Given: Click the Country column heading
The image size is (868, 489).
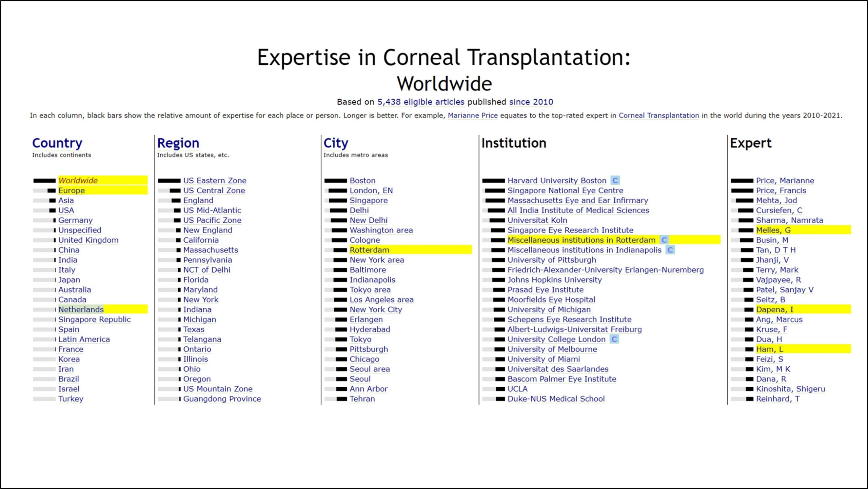Looking at the screenshot, I should coord(57,143).
